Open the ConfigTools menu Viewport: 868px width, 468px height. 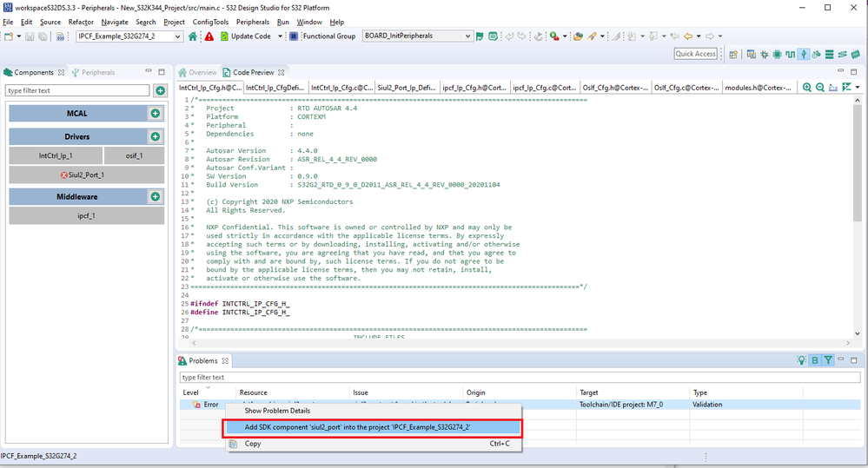210,22
